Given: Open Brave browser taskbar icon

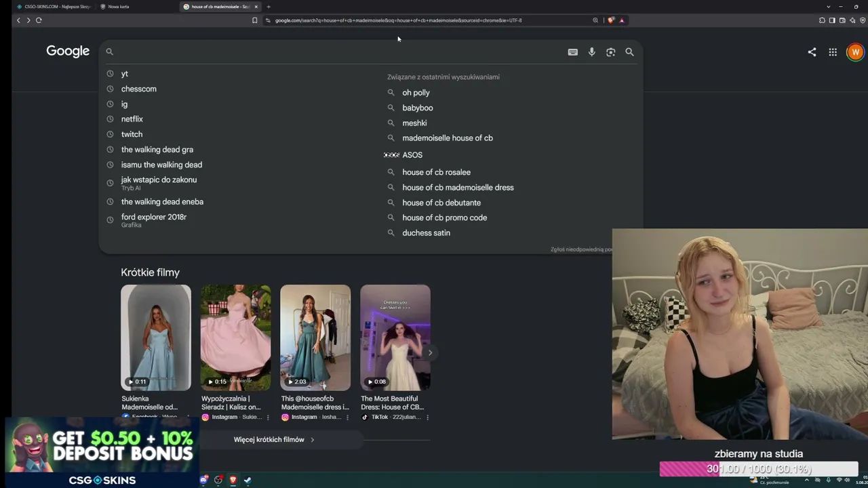Looking at the screenshot, I should (x=233, y=480).
